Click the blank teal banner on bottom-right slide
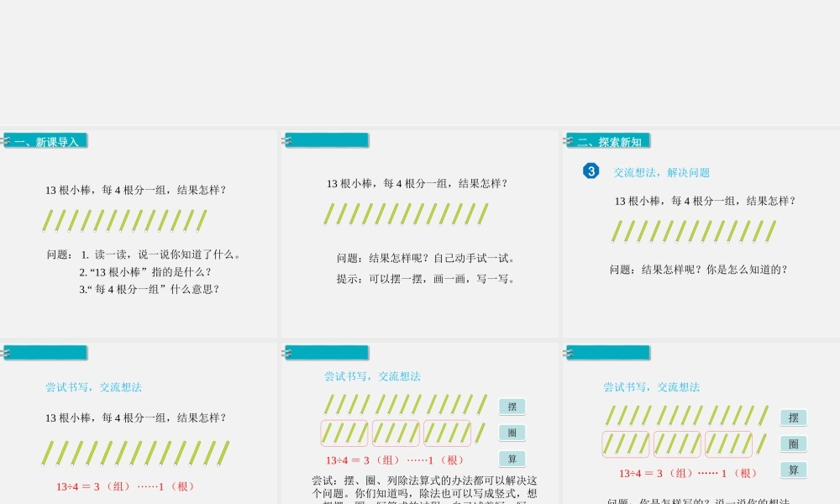Screen dimensions: 840x504 (609, 353)
